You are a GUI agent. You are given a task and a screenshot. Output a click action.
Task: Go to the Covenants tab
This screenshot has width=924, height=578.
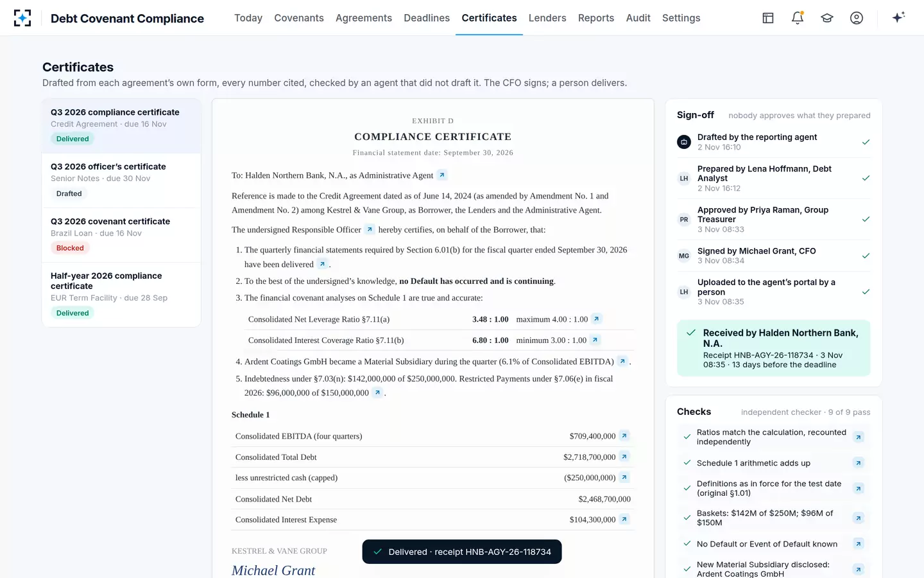point(299,18)
